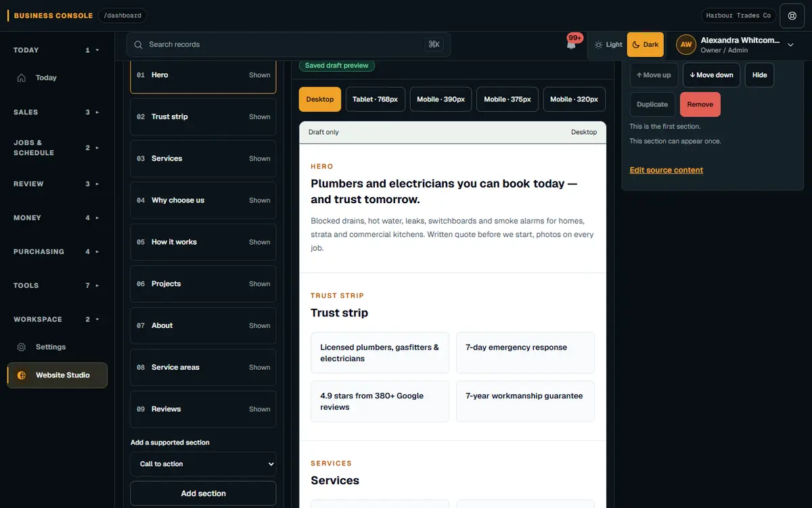Expand the Tools nav group
The image size is (812, 508).
click(58, 286)
